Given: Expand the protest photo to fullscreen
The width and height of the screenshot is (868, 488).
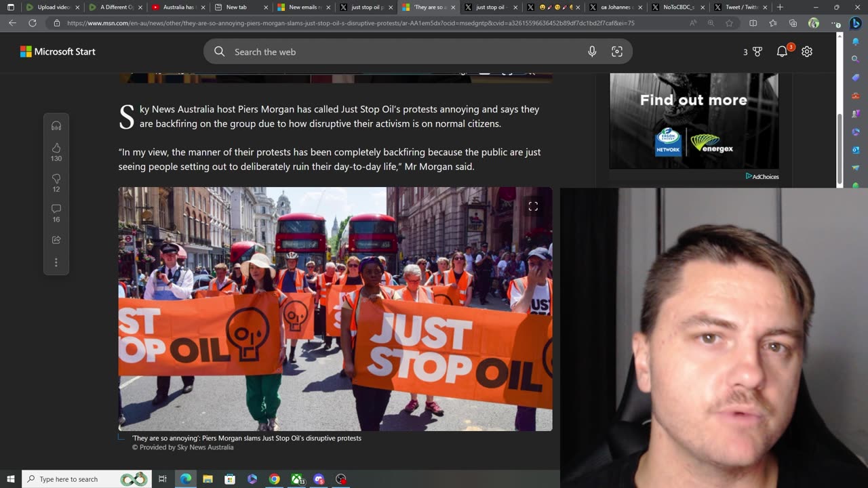Looking at the screenshot, I should point(533,207).
